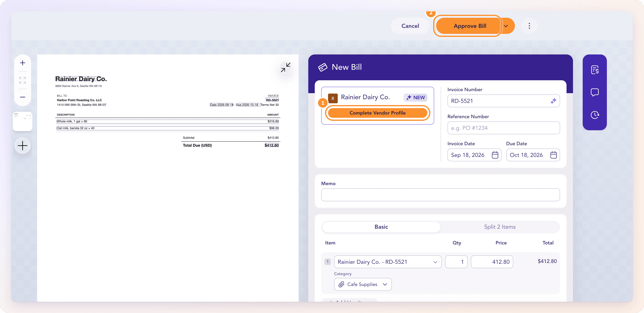Click the $412.80 line total

[x=547, y=261]
